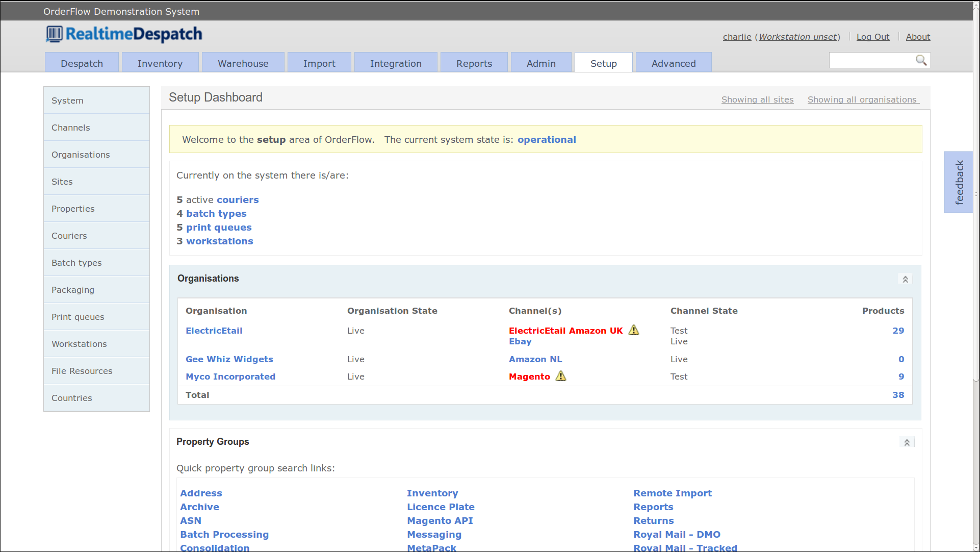Click the OrderFlow grid icon in the header
This screenshot has height=552, width=980.
click(54, 34)
